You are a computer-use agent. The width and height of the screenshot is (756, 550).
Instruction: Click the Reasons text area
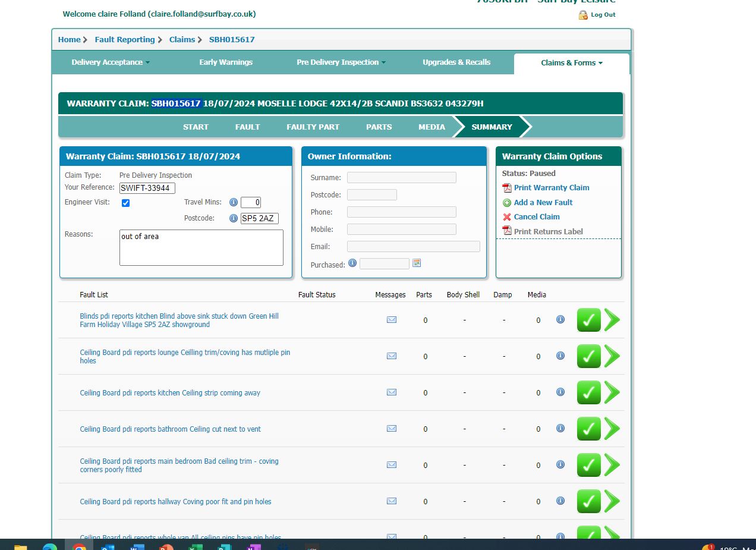pyautogui.click(x=201, y=247)
